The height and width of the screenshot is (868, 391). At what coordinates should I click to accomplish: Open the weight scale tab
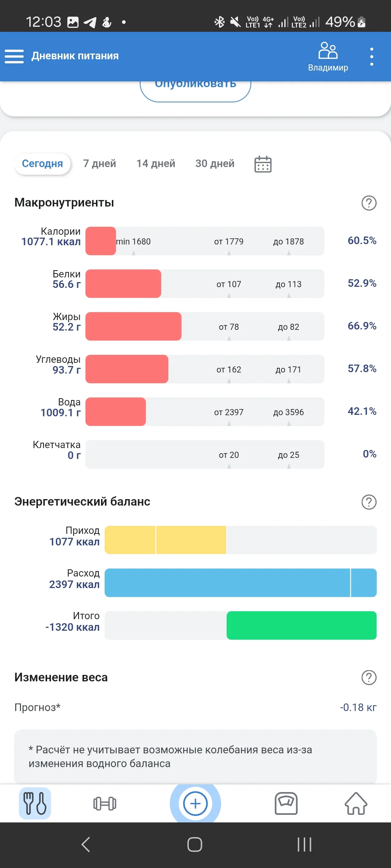pos(286,804)
